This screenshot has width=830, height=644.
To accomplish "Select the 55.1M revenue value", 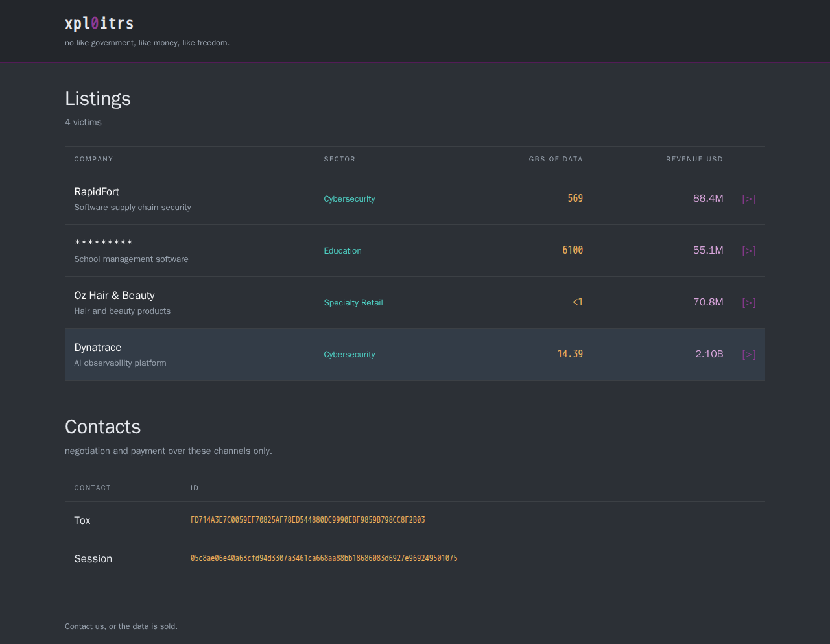I will point(708,250).
